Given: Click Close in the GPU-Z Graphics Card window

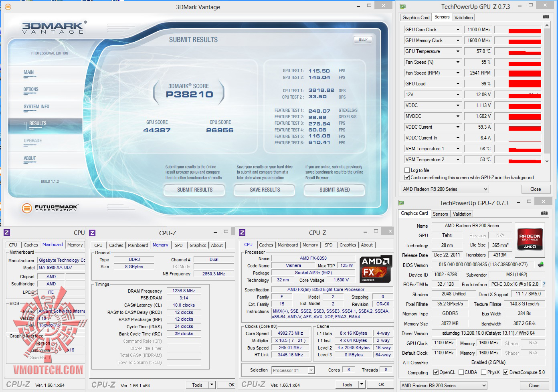Looking at the screenshot, I should (x=534, y=386).
